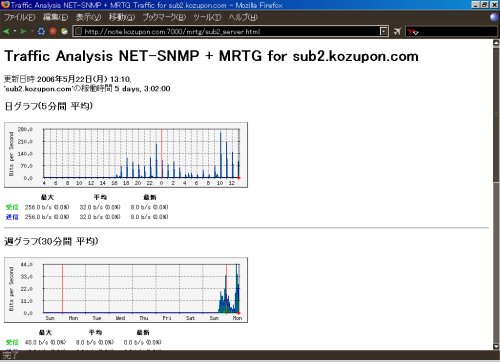Reload the page with the blue refresh icon
500x362 pixels.
(41, 31)
